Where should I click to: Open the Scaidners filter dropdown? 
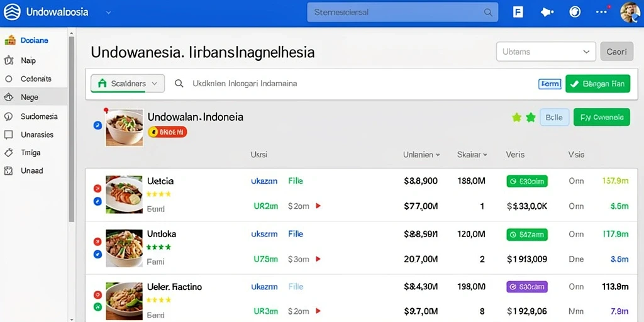(x=127, y=84)
